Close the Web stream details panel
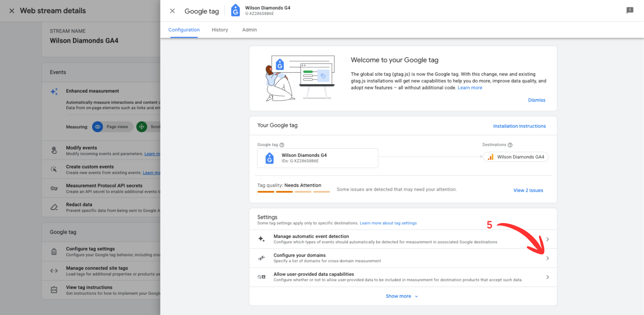The image size is (644, 315). (x=12, y=11)
